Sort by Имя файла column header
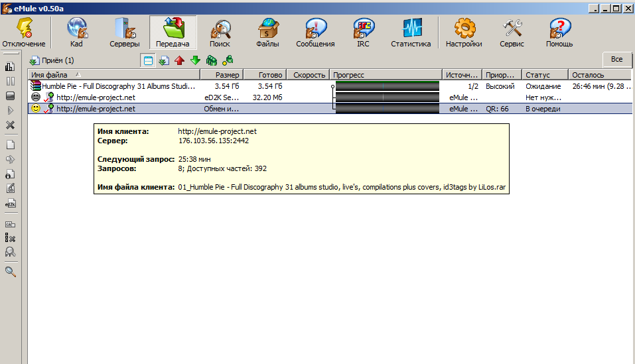The width and height of the screenshot is (635, 364). click(x=114, y=75)
